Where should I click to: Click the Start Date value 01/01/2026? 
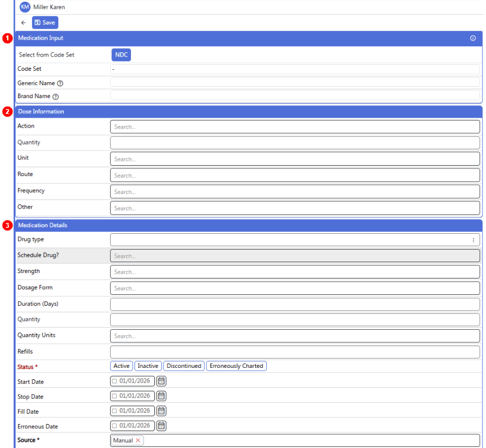click(135, 381)
